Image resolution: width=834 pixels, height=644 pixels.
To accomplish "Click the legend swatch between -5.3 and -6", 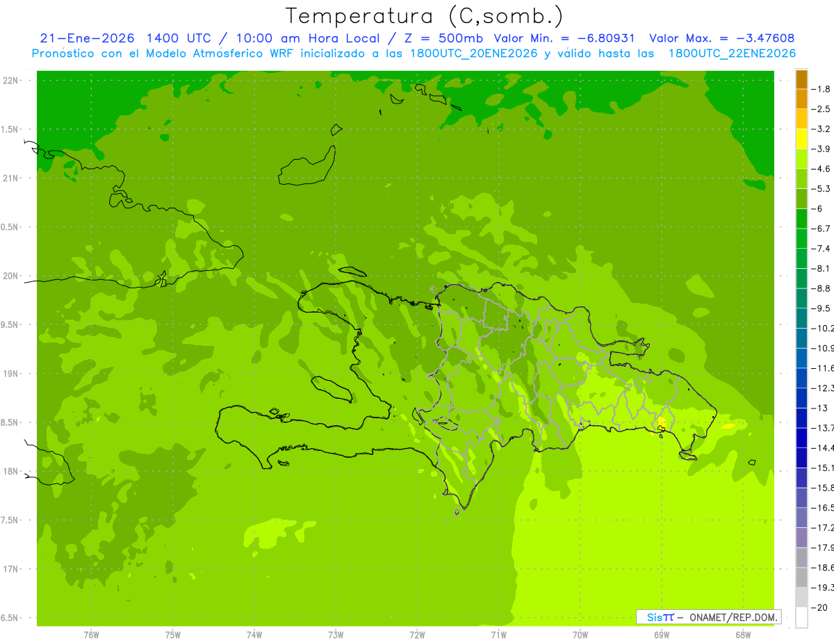I will (801, 199).
